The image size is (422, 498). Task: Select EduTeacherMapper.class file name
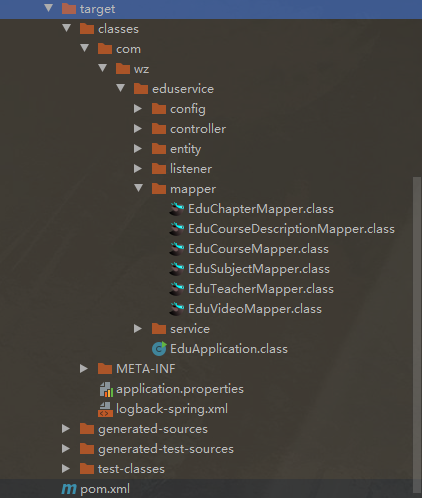(261, 289)
